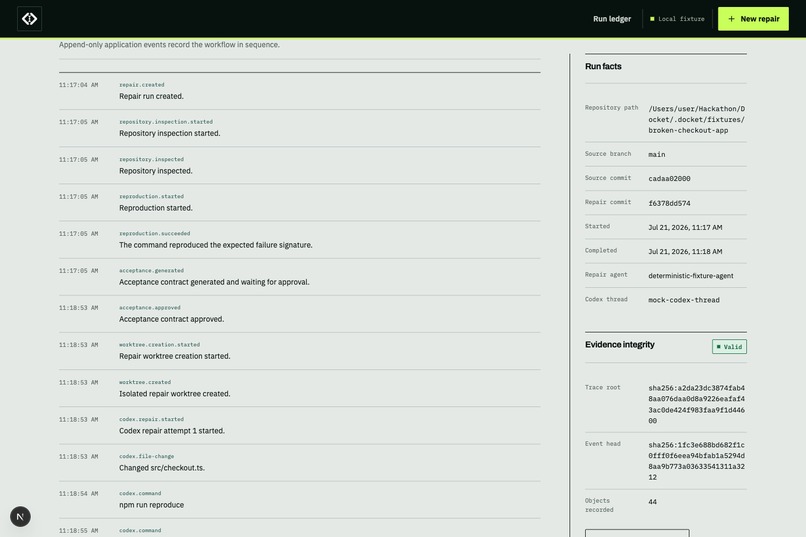806x537 pixels.
Task: Select the Trace root sha256 hash
Action: (697, 404)
